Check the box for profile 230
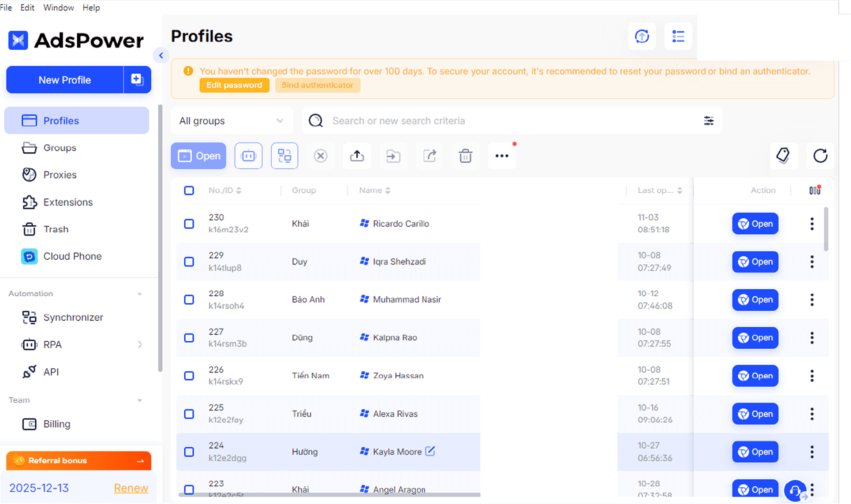The height and width of the screenshot is (504, 851). pos(189,224)
